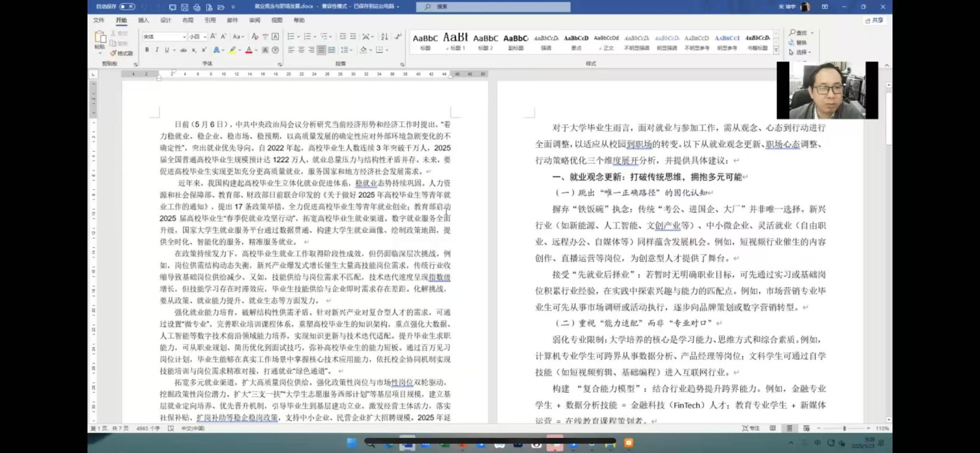Toggle Italic formatting button
The image size is (980, 453).
[156, 50]
